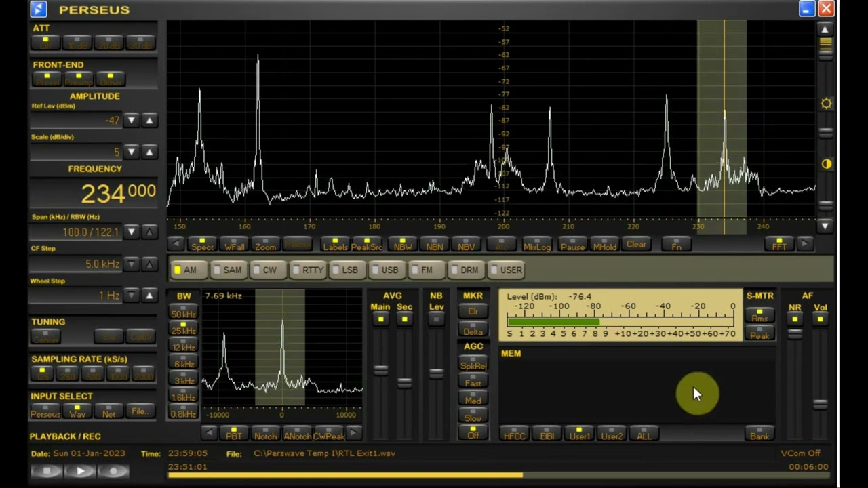Select DRM demodulation mode

tap(466, 270)
